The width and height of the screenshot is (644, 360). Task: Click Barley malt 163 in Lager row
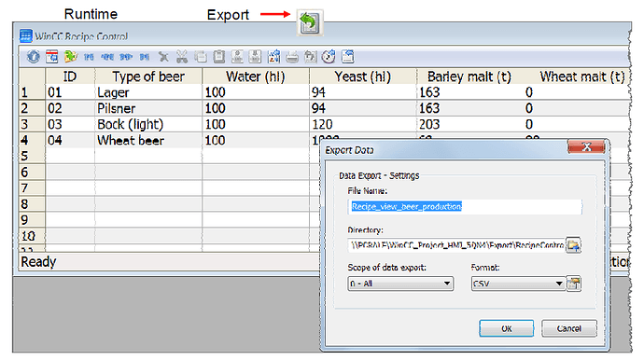pos(469,92)
